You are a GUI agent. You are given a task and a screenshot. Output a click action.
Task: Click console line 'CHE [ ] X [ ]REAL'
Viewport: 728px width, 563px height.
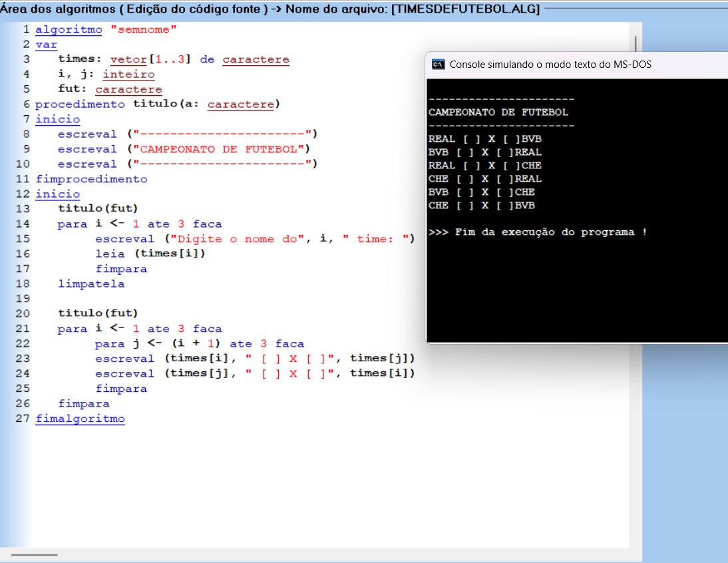pyautogui.click(x=484, y=179)
